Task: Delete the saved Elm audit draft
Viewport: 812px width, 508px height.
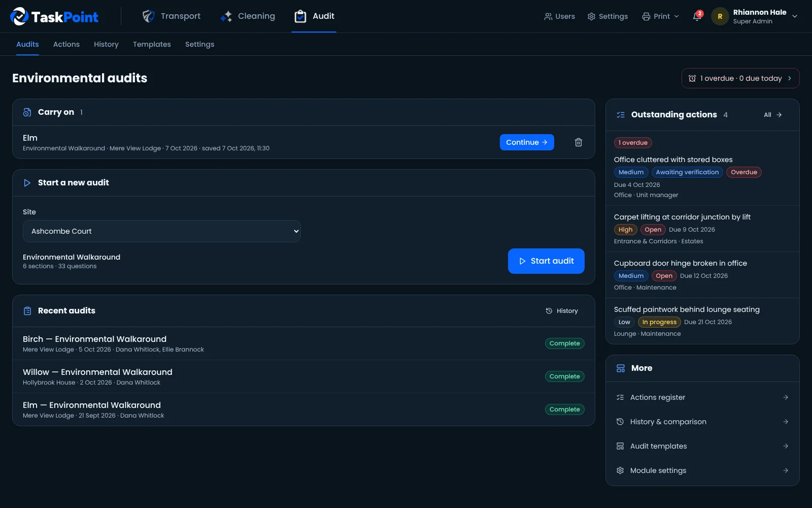Action: 578,142
